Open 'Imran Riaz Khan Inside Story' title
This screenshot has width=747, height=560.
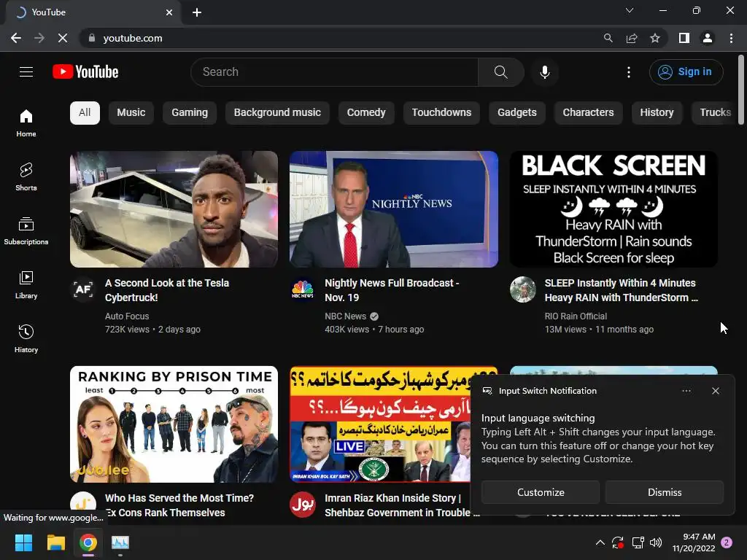coord(398,505)
